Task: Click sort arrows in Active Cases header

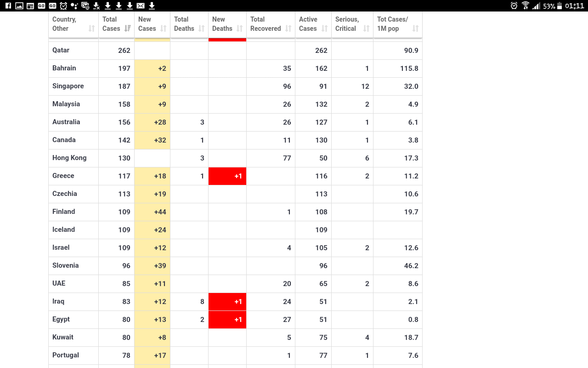Action: pos(324,29)
